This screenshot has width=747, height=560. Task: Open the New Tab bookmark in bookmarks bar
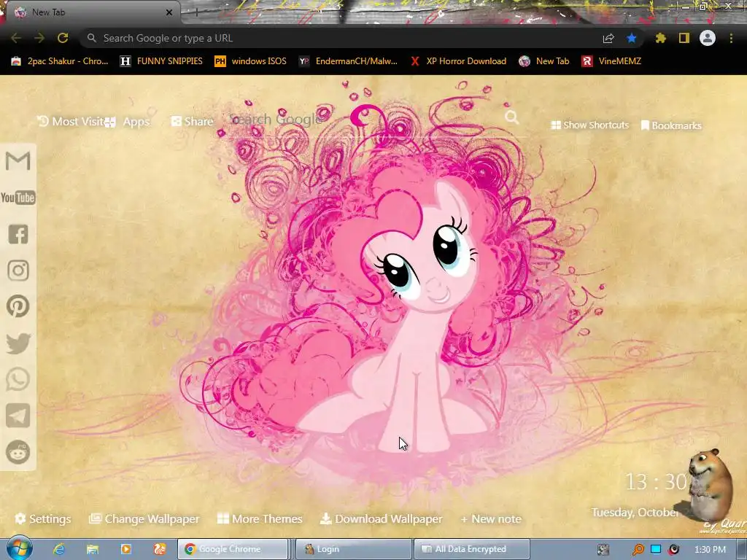pos(544,61)
